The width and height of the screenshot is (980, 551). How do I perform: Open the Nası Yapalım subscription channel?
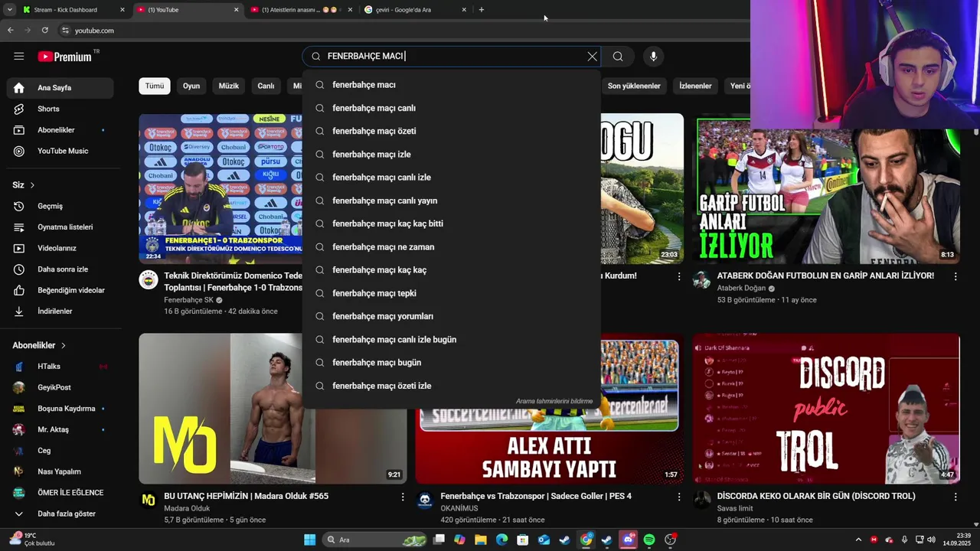point(60,471)
